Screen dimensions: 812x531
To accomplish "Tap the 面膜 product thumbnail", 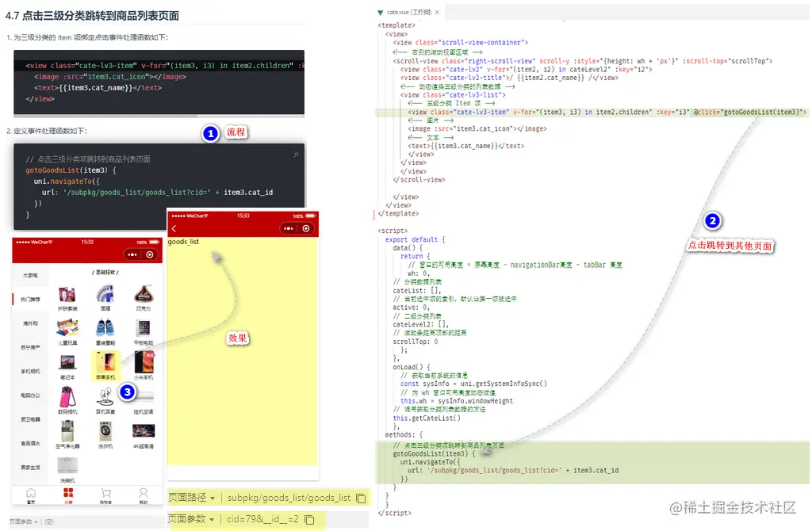I will tap(105, 295).
